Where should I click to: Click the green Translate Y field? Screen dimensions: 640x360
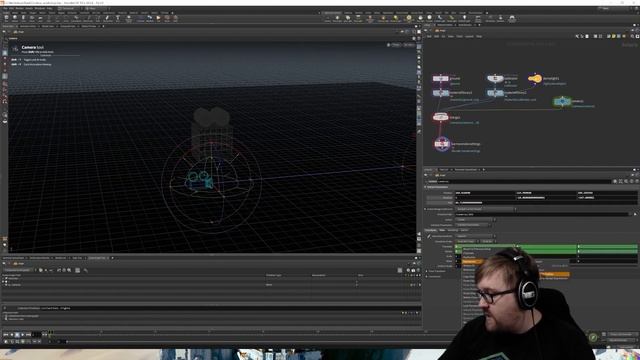tap(547, 247)
